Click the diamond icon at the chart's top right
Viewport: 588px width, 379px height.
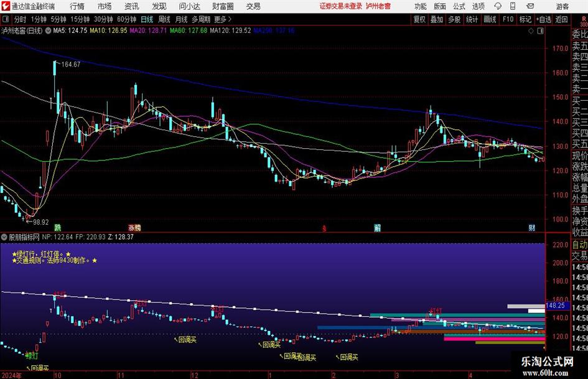(x=531, y=31)
